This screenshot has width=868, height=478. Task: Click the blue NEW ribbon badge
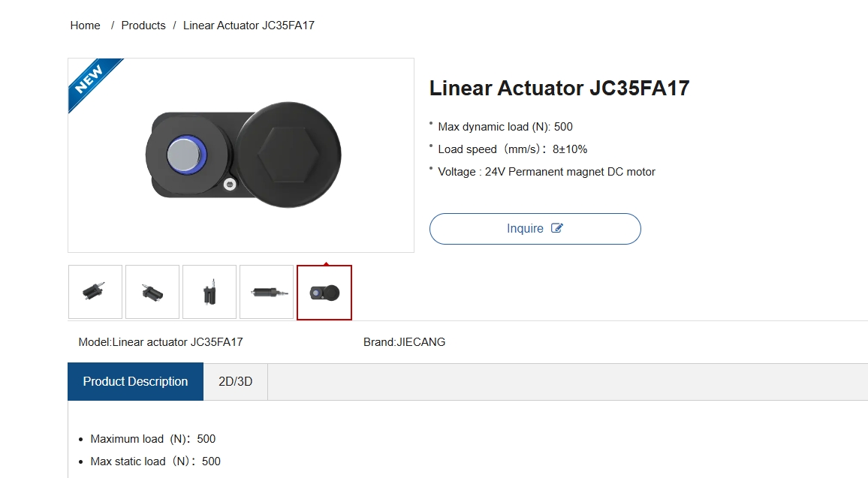pyautogui.click(x=92, y=82)
